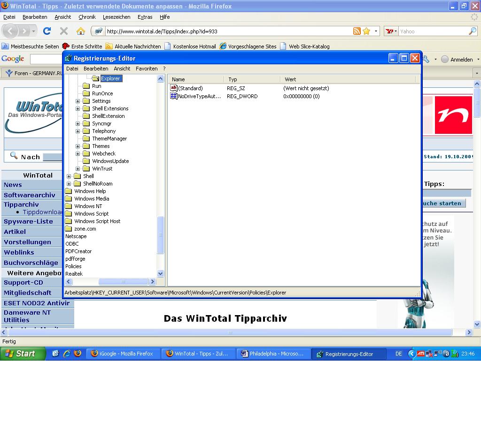This screenshot has height=448, width=481.
Task: Launch Internet Explorer from Quick Launch
Action: [x=67, y=354]
